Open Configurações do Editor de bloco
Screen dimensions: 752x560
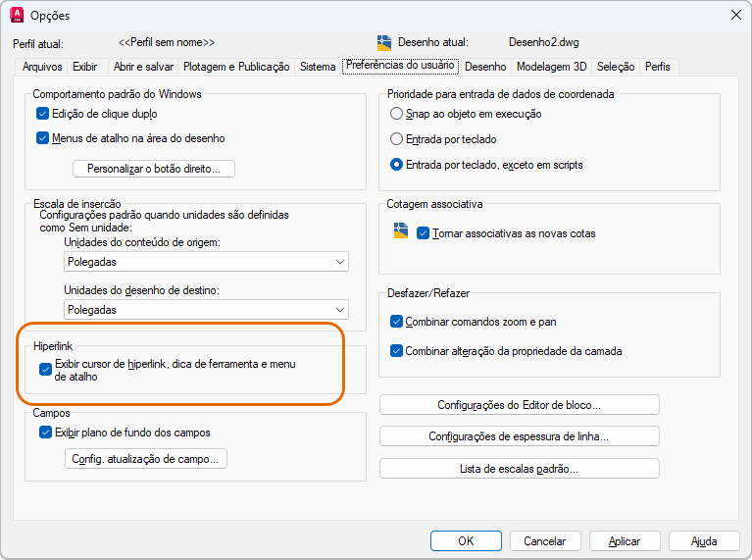click(519, 405)
